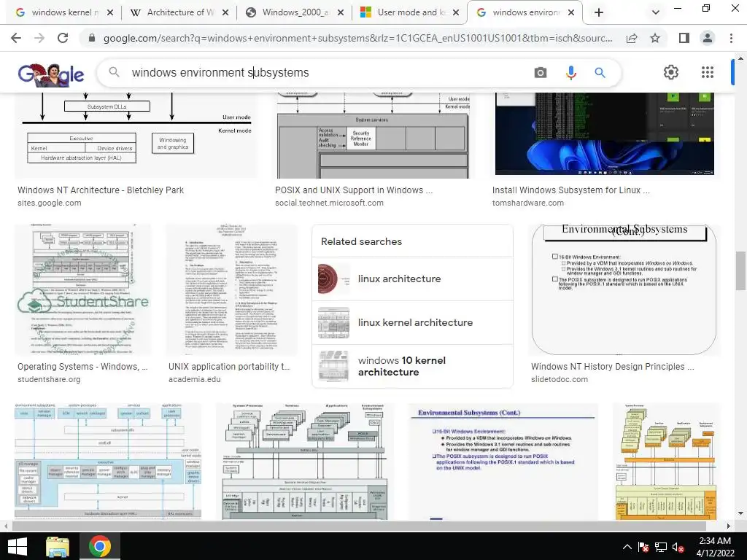Click 'Windows NT History Design Principles' link
The height and width of the screenshot is (560, 747).
(x=612, y=367)
